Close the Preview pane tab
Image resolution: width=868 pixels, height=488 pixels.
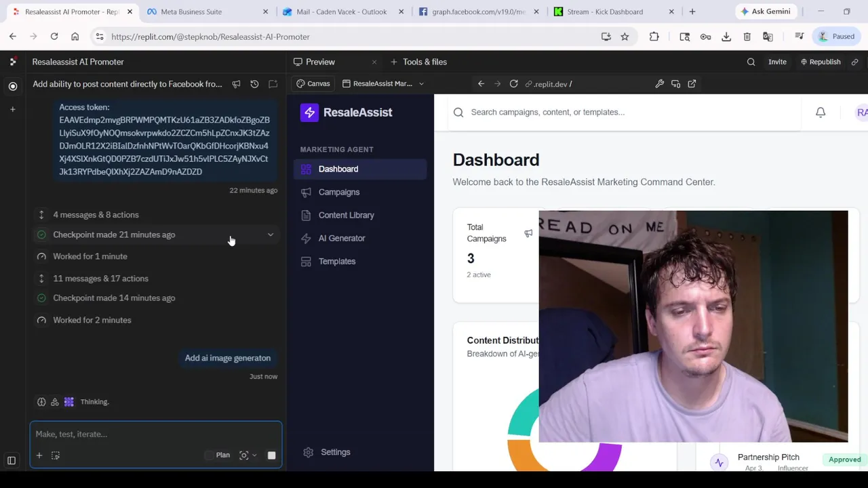[374, 62]
